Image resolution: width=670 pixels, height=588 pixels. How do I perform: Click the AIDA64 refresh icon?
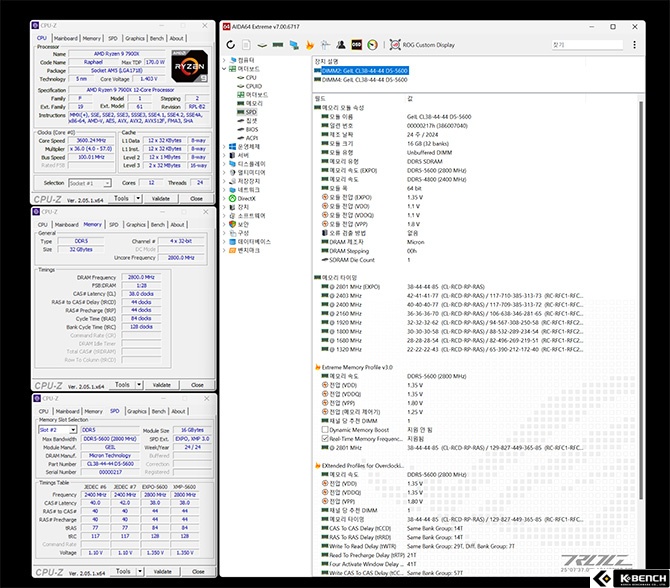coord(231,45)
